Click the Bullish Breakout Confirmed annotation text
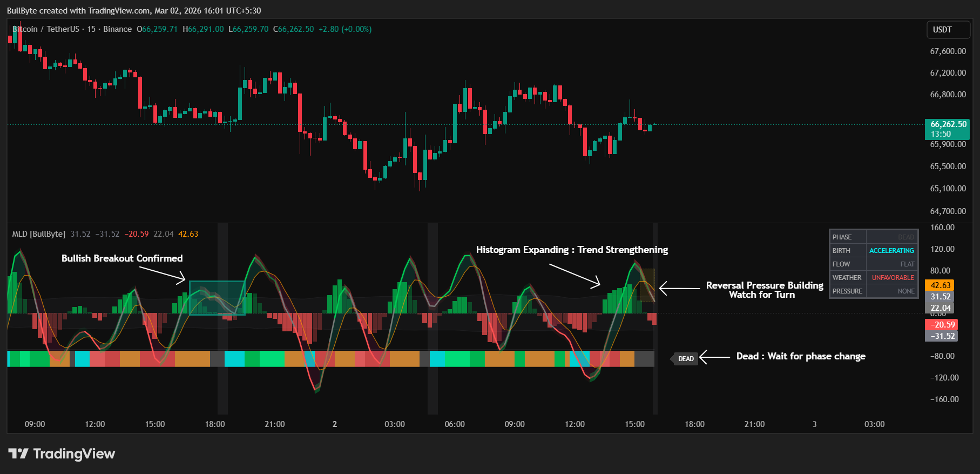980x474 pixels. 122,258
